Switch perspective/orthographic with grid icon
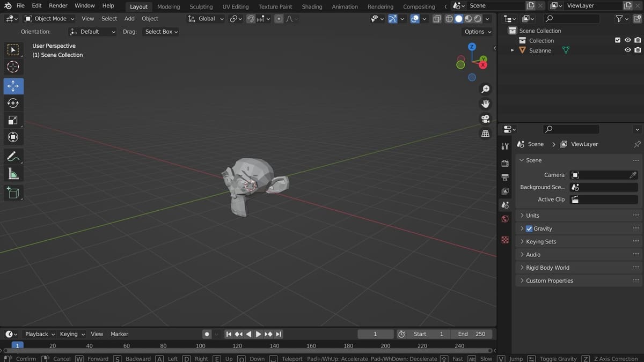Image resolution: width=644 pixels, height=362 pixels. pyautogui.click(x=485, y=134)
